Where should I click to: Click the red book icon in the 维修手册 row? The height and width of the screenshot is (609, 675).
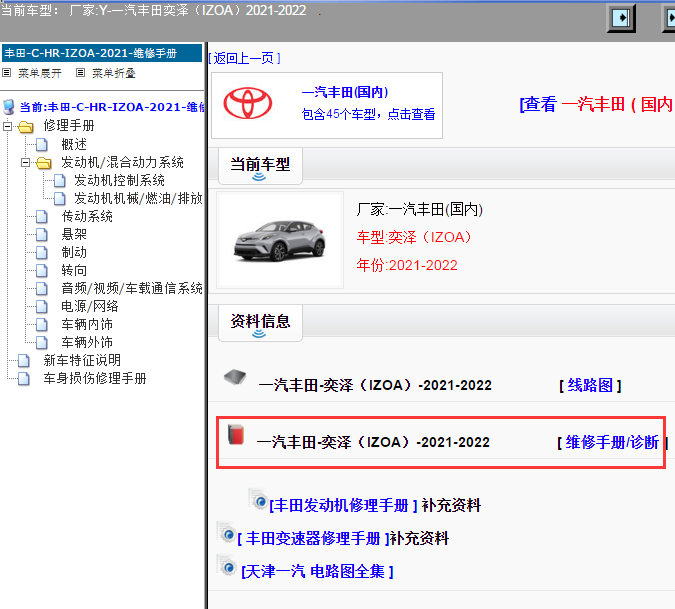pos(236,434)
